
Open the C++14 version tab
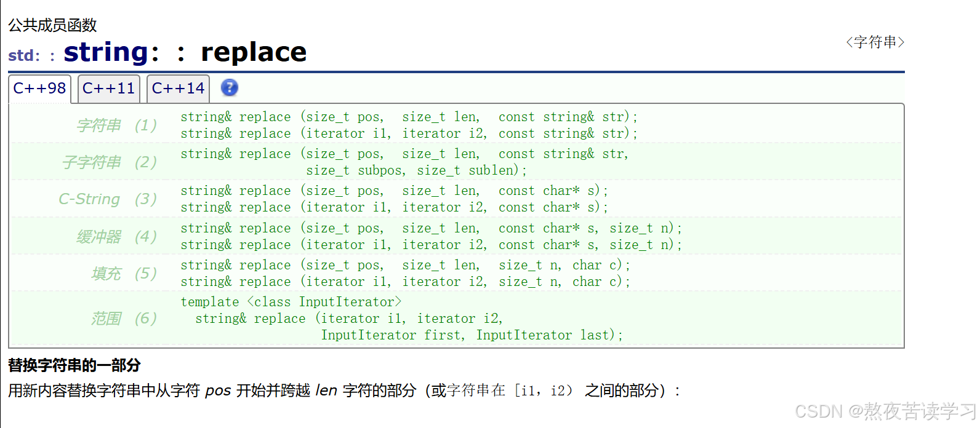click(x=178, y=89)
